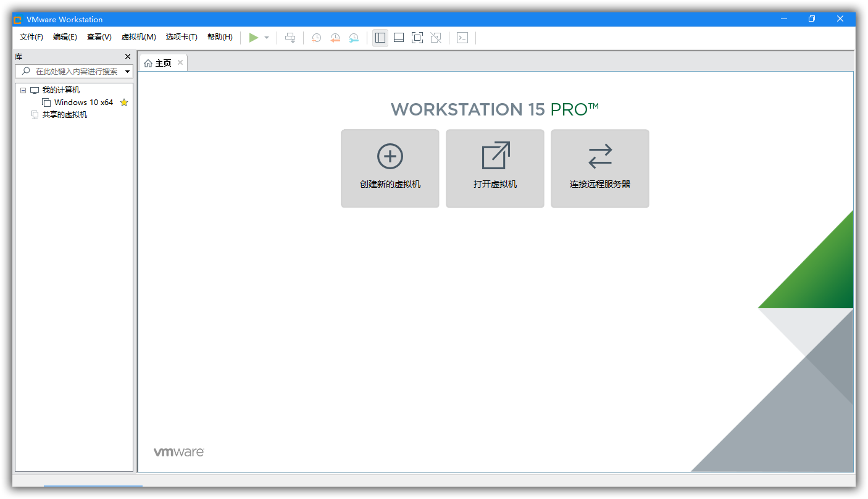This screenshot has height=499, width=868.
Task: Open the power options dropdown arrow
Action: pyautogui.click(x=267, y=38)
